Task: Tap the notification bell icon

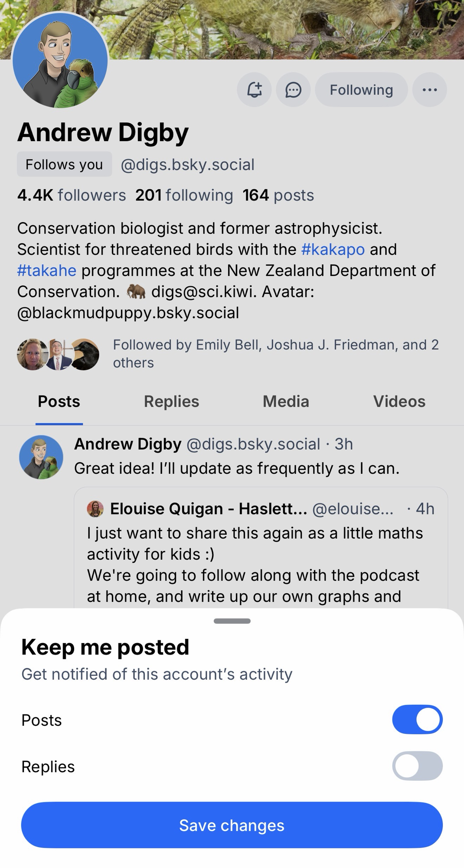Action: pos(254,90)
